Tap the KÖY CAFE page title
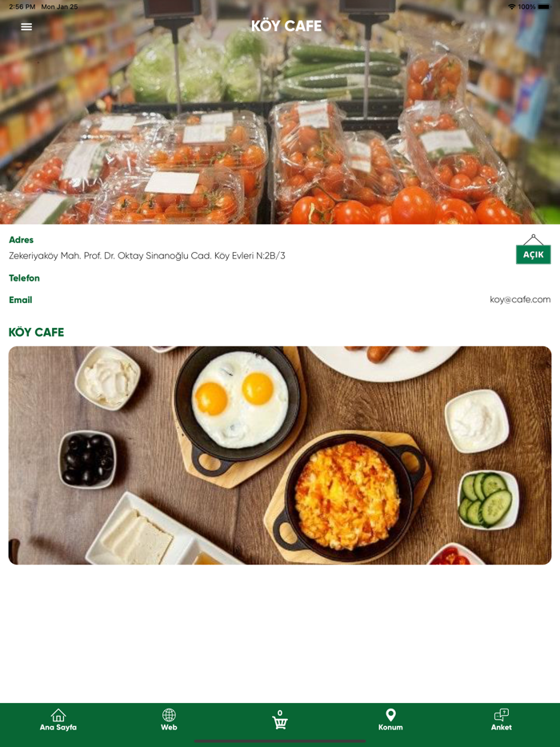The image size is (560, 747). tap(286, 26)
